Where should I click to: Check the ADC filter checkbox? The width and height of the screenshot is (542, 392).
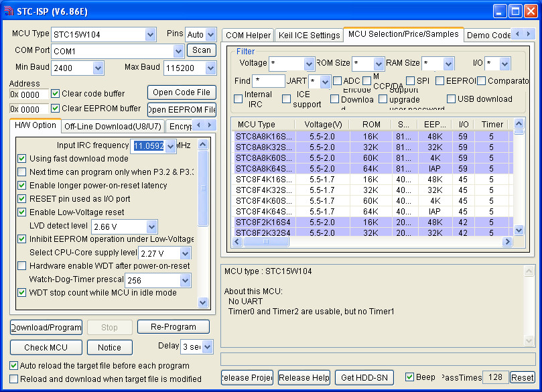[x=337, y=80]
